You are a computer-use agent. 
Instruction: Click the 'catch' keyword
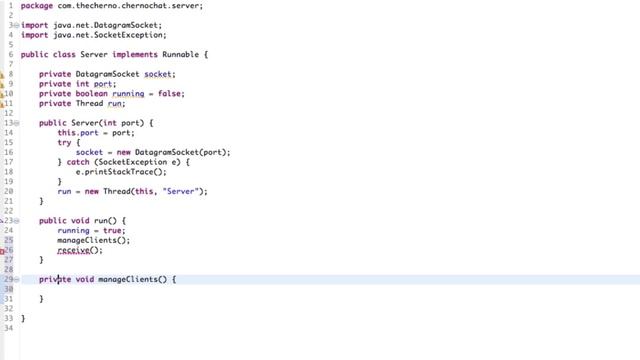(78, 162)
